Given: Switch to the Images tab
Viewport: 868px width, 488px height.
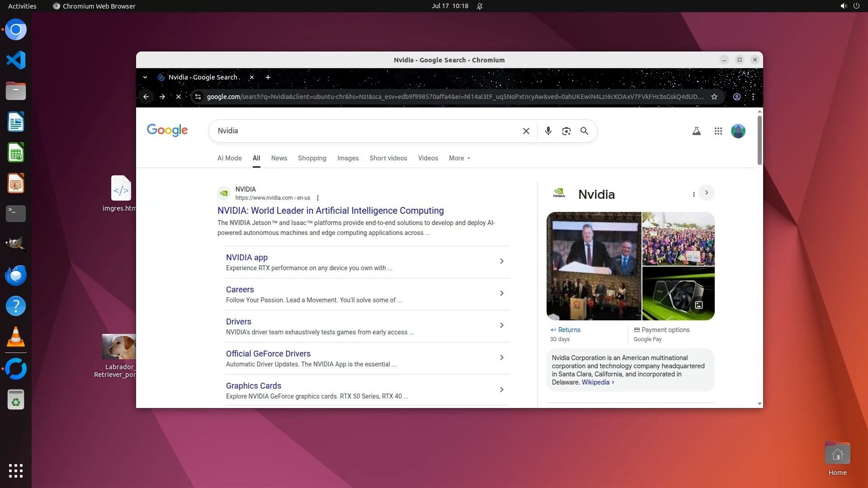Looking at the screenshot, I should coord(348,158).
